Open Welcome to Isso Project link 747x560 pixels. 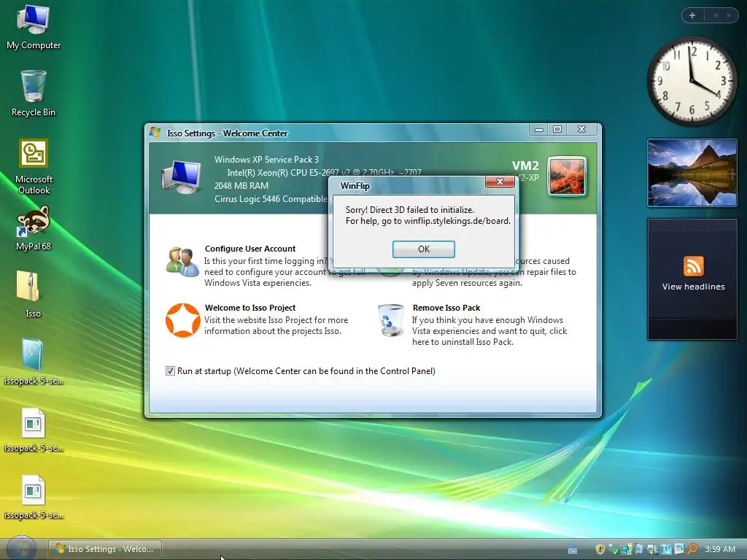pyautogui.click(x=250, y=308)
